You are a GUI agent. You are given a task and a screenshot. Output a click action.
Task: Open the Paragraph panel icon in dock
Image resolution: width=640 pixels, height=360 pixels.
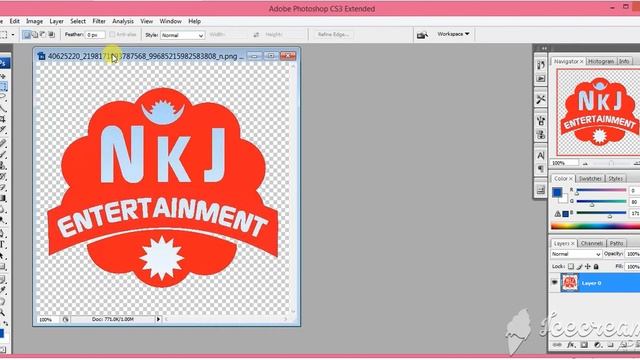pos(541,169)
